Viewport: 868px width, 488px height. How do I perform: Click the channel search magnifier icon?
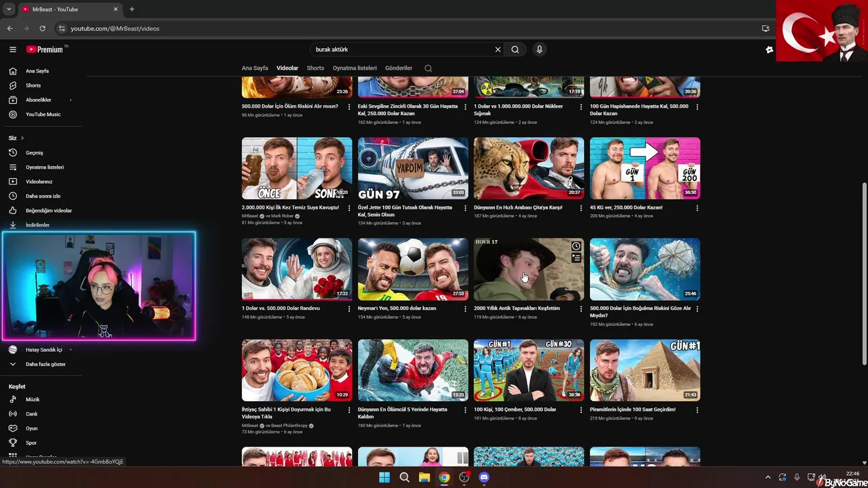(428, 68)
